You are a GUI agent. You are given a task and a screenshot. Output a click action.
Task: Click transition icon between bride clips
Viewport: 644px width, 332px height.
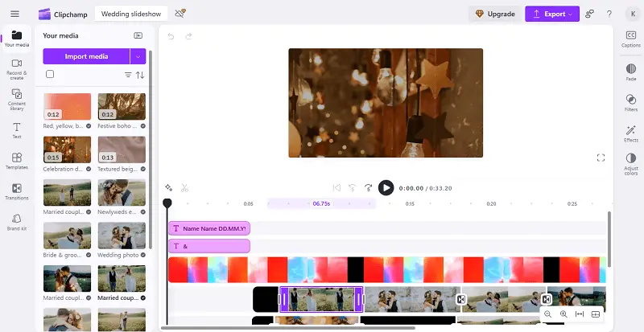461,300
